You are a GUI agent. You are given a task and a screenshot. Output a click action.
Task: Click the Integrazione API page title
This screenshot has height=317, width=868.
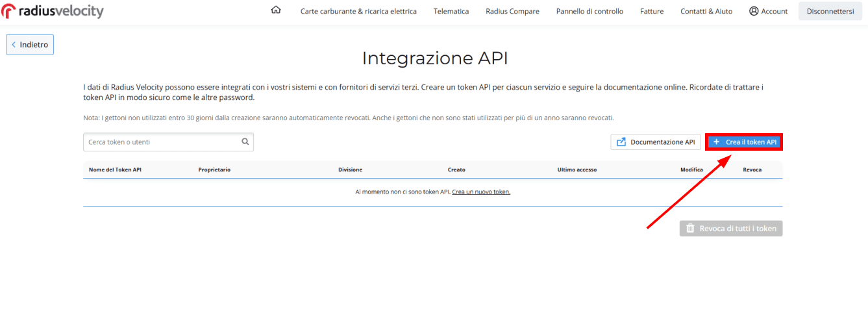434,58
